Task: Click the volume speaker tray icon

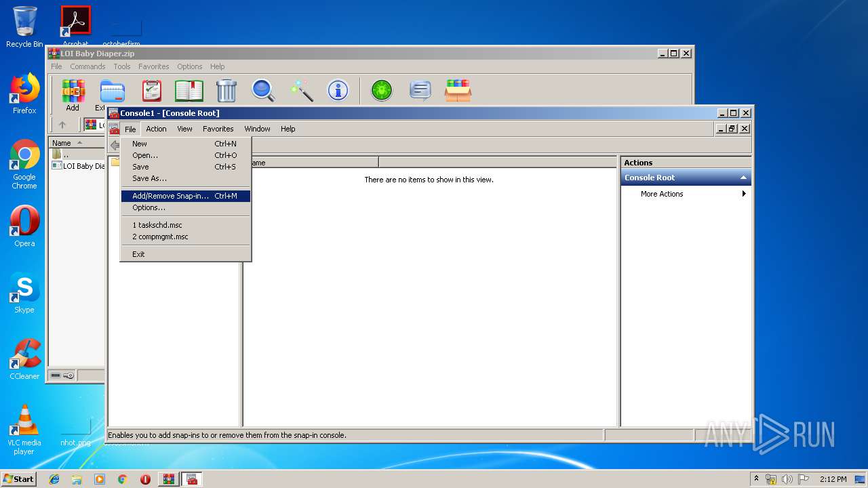Action: pos(787,479)
